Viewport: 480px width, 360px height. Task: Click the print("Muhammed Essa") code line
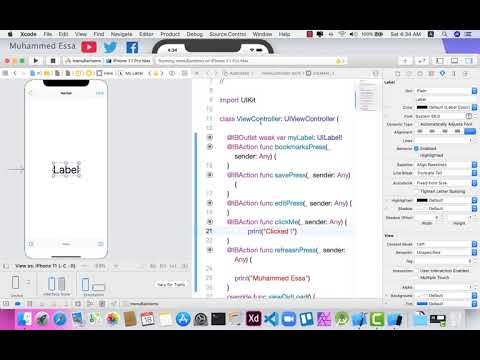pyautogui.click(x=272, y=278)
